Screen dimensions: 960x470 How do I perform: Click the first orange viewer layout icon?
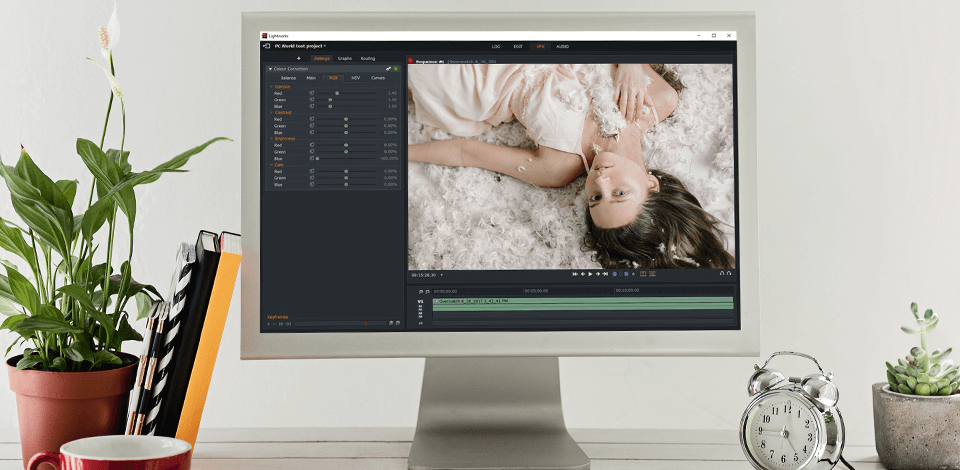[x=643, y=274]
